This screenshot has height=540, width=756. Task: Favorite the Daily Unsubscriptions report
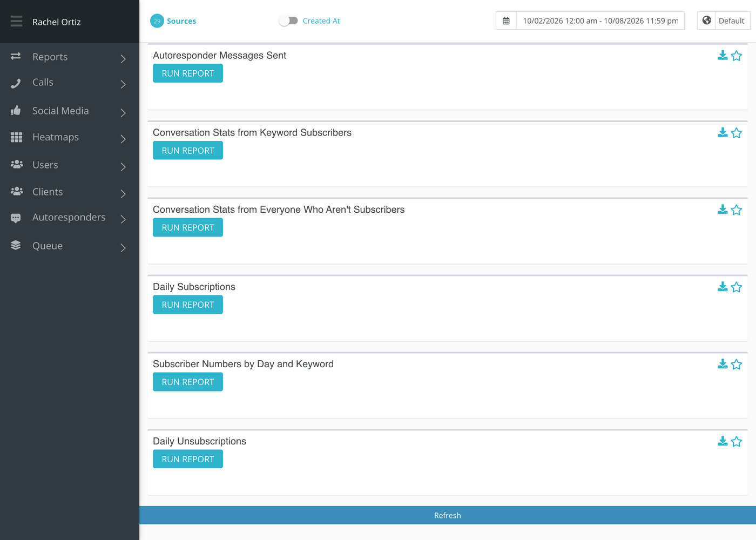737,441
